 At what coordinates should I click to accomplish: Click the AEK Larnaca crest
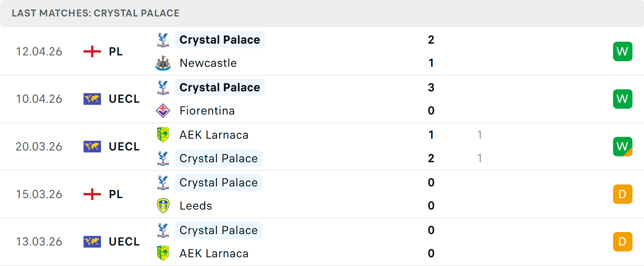[x=163, y=135]
